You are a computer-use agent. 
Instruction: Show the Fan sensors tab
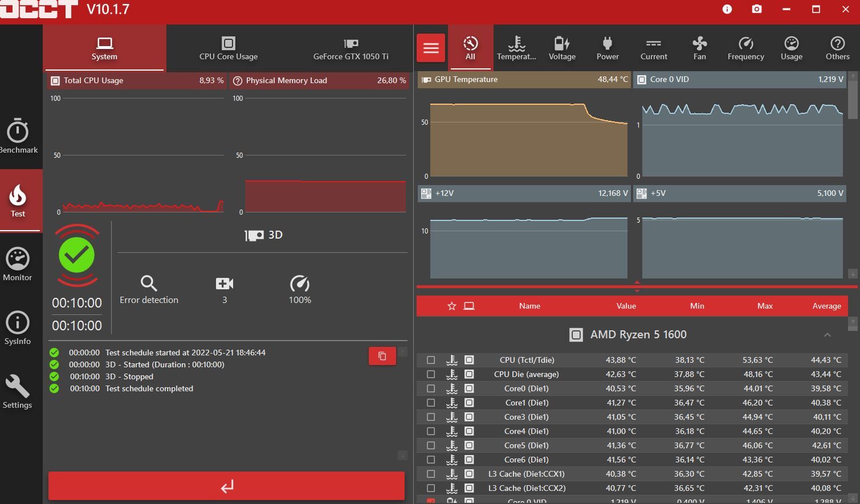700,48
